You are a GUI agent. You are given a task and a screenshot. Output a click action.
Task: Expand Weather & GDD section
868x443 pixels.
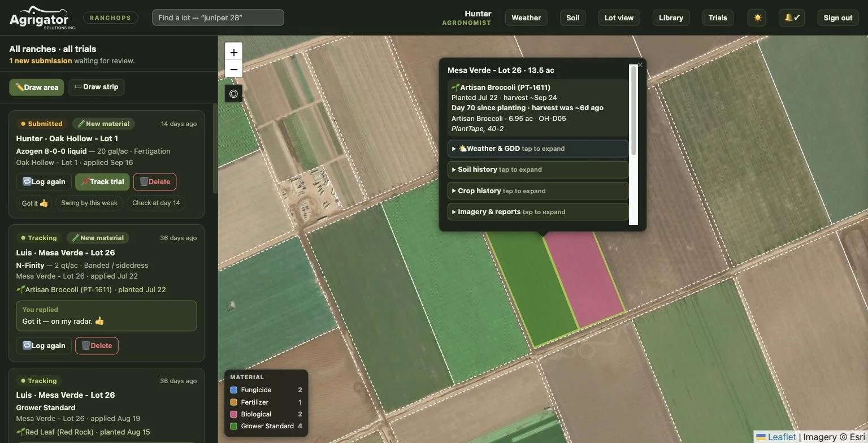click(x=538, y=149)
